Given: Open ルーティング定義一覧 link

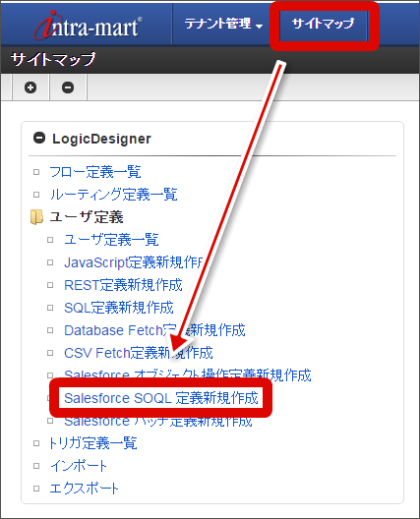Looking at the screenshot, I should (x=114, y=195).
